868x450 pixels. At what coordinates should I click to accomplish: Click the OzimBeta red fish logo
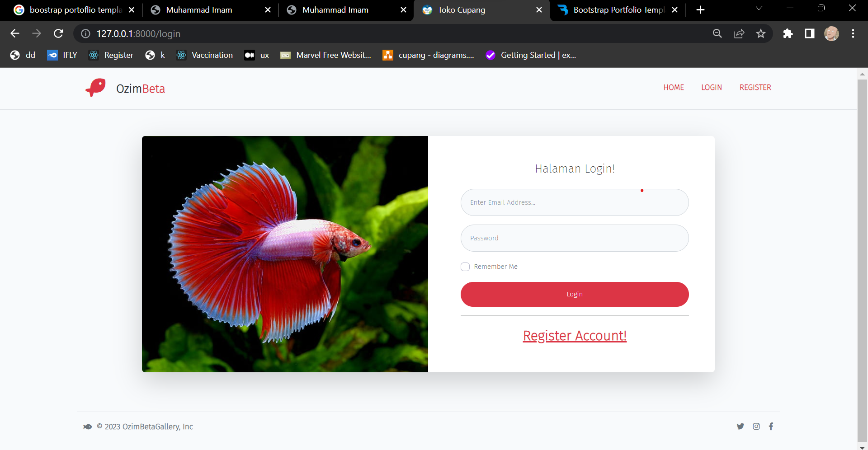click(x=96, y=88)
